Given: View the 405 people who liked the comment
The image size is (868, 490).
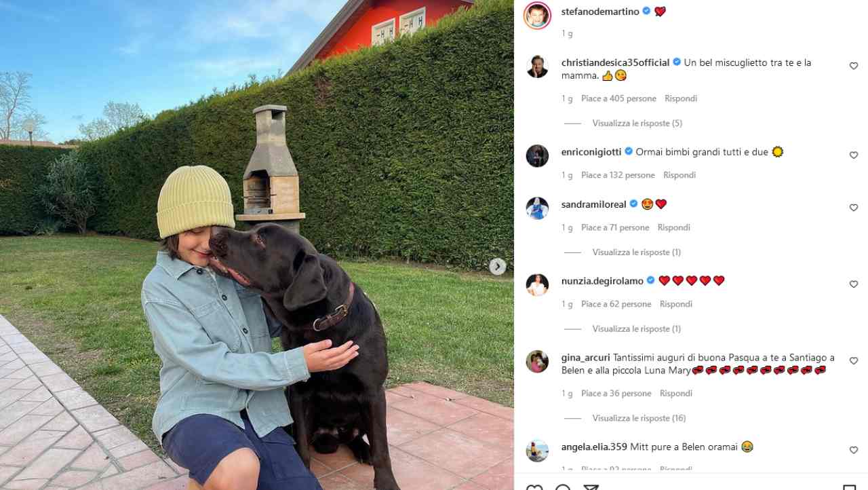Looking at the screenshot, I should point(618,98).
